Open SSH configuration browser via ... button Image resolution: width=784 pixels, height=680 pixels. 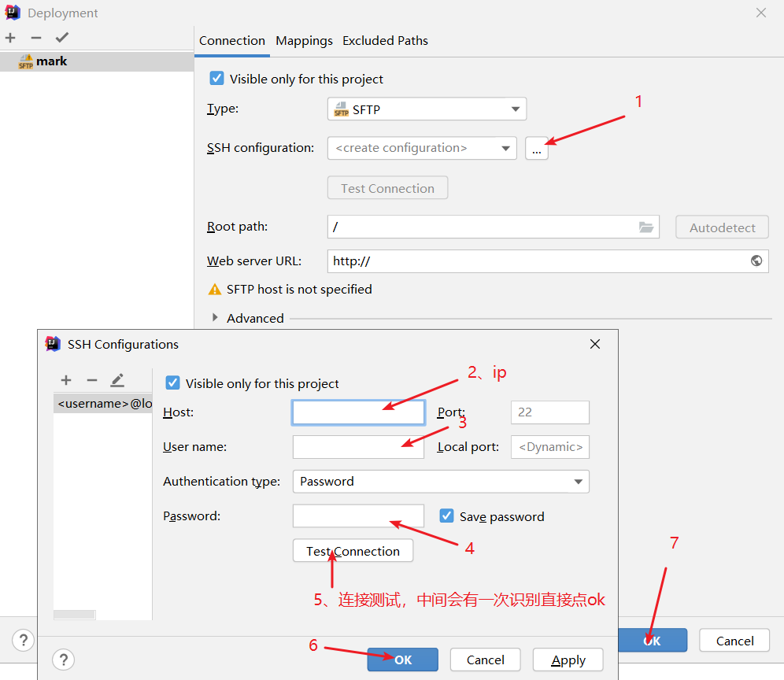pos(536,148)
